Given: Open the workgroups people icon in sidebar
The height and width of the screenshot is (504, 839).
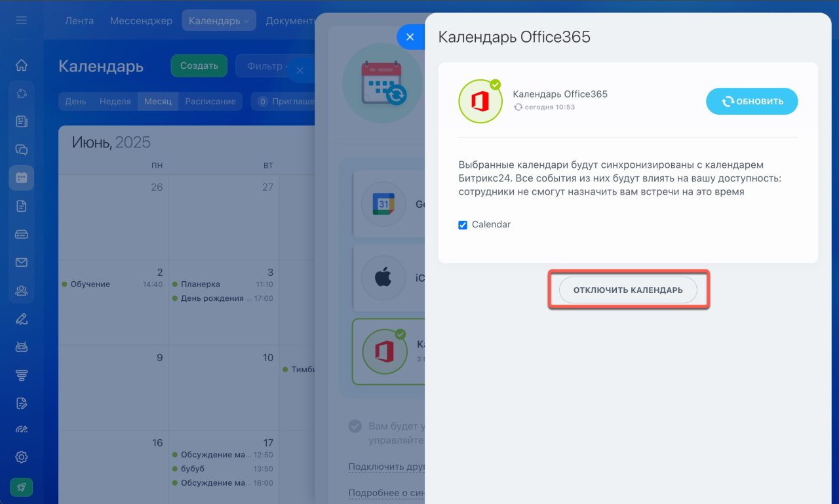Looking at the screenshot, I should pos(21,290).
